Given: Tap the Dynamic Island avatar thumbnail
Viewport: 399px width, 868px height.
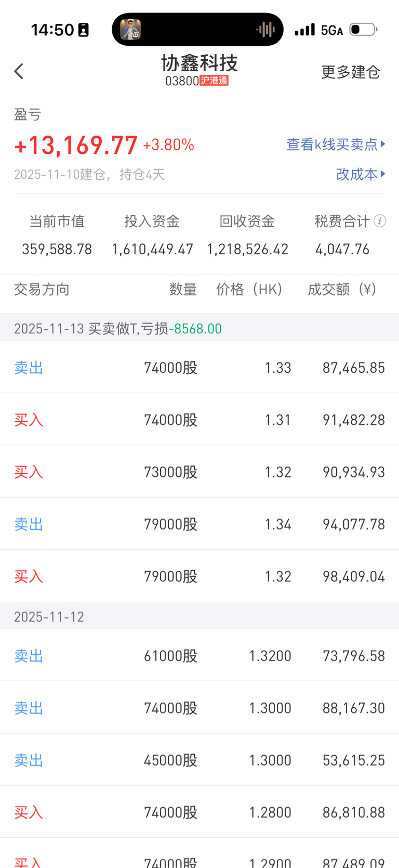Looking at the screenshot, I should [x=130, y=30].
